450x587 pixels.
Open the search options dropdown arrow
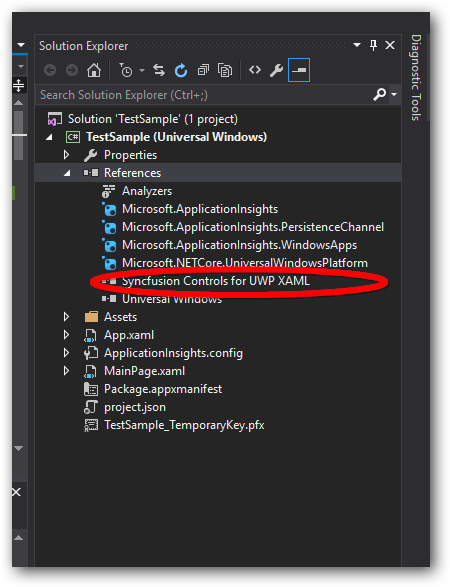tap(394, 94)
